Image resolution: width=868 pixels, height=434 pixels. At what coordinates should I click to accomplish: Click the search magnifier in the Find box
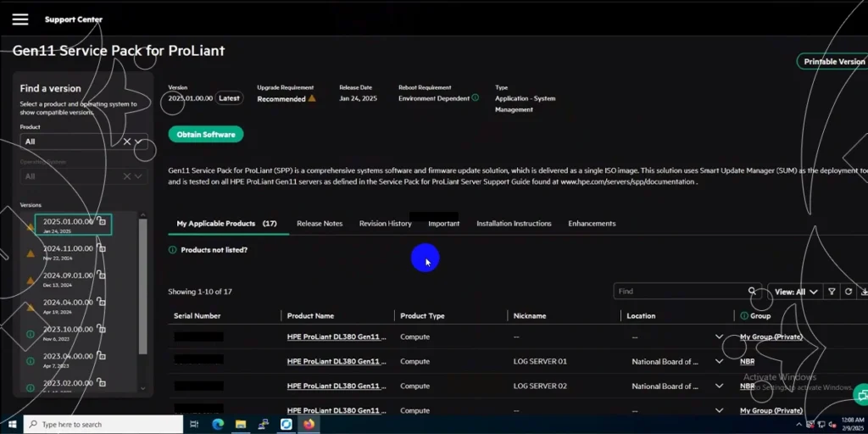tap(752, 292)
